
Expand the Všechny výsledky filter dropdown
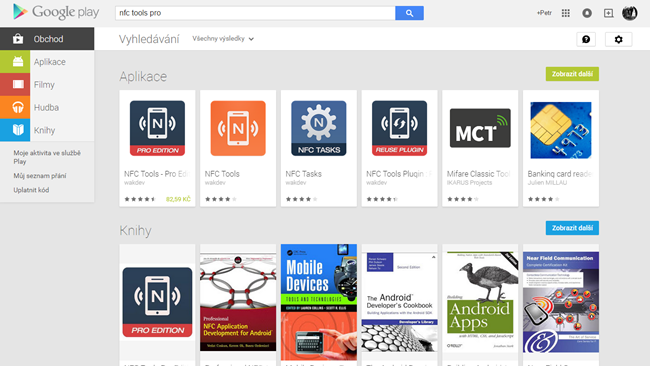(x=223, y=39)
